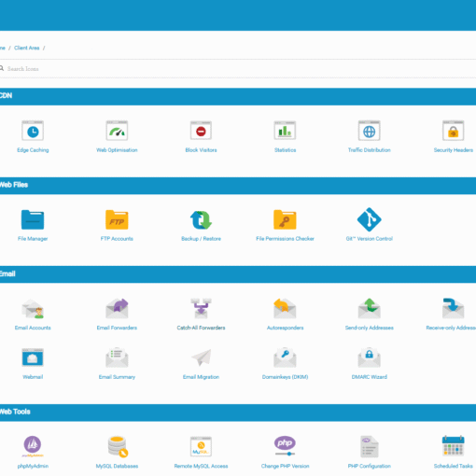The width and height of the screenshot is (476, 476).
Task: Launch the phpMyAdmin icon
Action: [33, 446]
